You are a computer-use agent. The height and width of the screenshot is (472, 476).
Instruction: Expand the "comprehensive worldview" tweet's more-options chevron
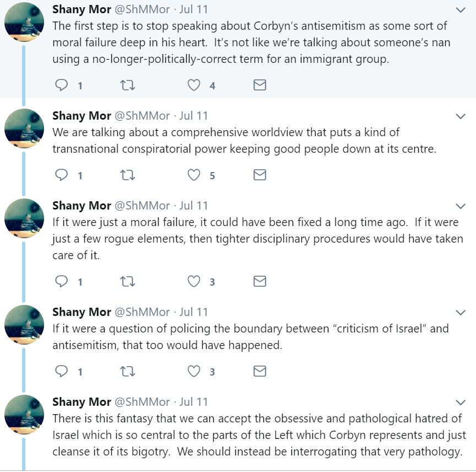point(461,116)
